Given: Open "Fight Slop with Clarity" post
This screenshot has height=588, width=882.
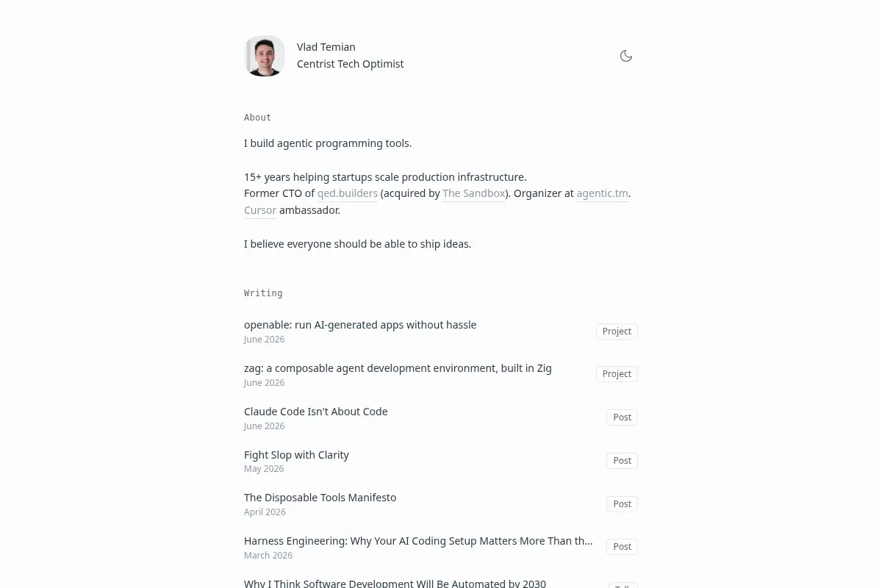Looking at the screenshot, I should 296,455.
